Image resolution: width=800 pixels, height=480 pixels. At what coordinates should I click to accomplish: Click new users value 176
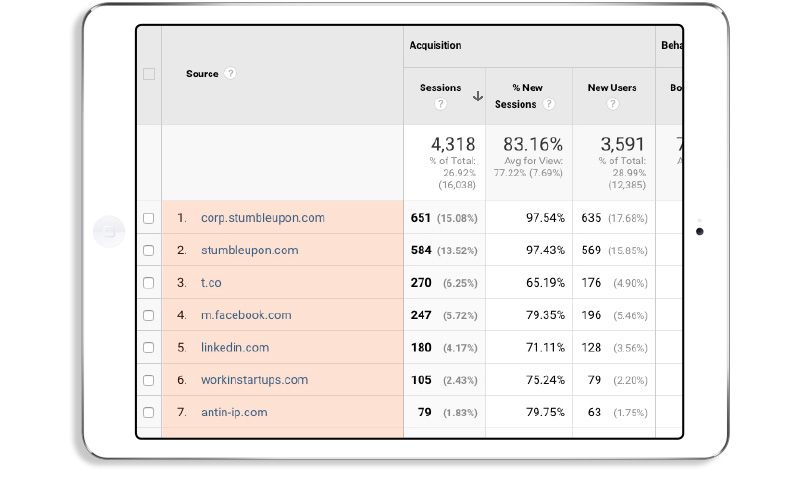click(x=591, y=283)
